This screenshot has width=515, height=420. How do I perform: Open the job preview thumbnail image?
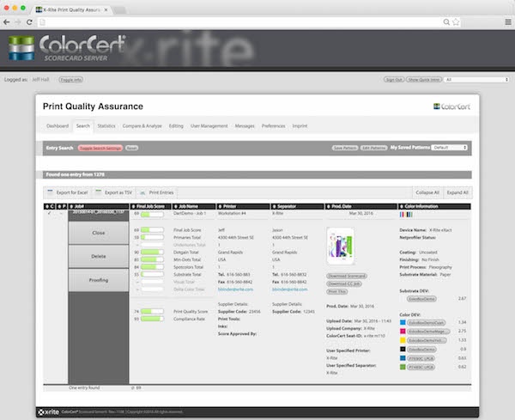(x=341, y=247)
